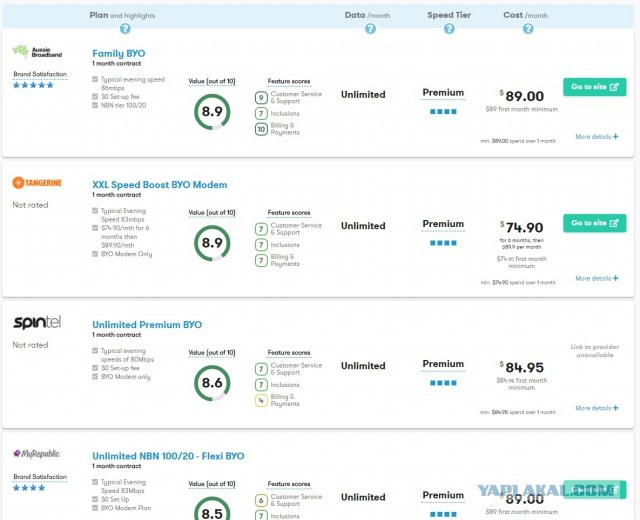Click Spintel logo
This screenshot has width=640, height=520.
tap(37, 322)
